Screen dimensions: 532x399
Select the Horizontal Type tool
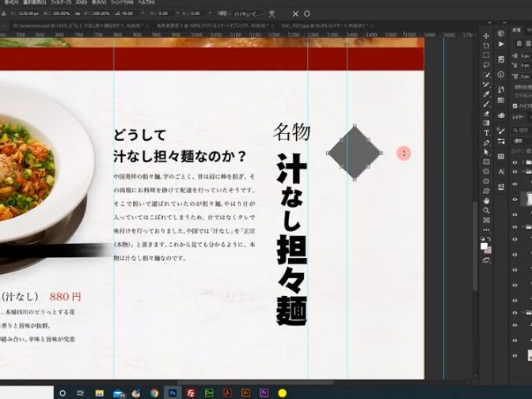pyautogui.click(x=486, y=133)
